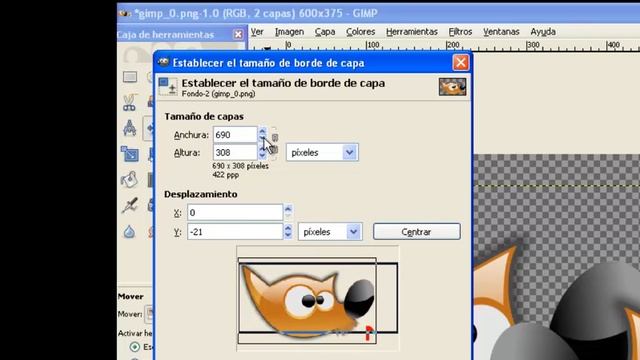
Task: Click the Altura height input field
Action: [235, 152]
